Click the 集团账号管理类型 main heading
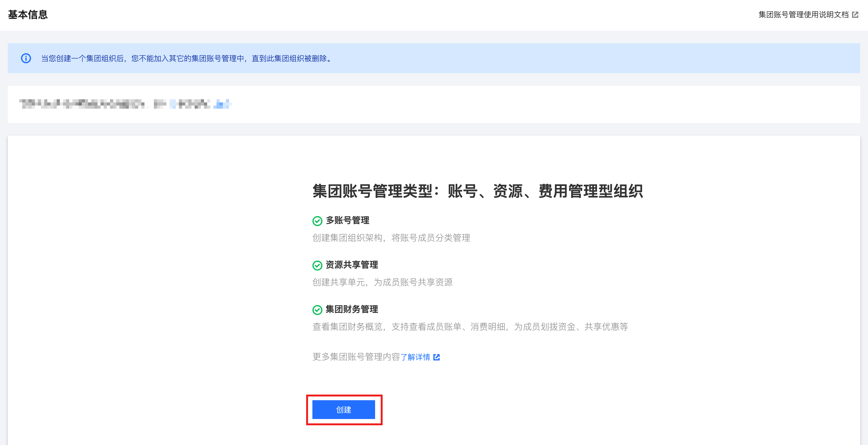868x445 pixels. click(x=478, y=191)
